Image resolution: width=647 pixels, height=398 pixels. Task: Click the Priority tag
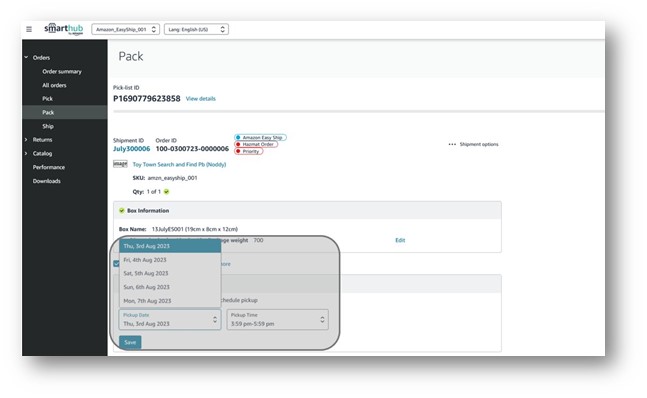click(x=248, y=151)
